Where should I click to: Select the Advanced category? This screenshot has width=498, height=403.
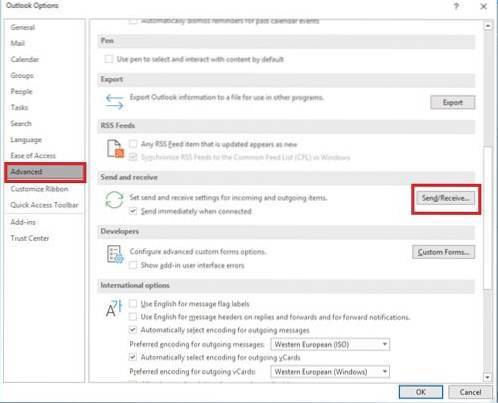point(45,172)
